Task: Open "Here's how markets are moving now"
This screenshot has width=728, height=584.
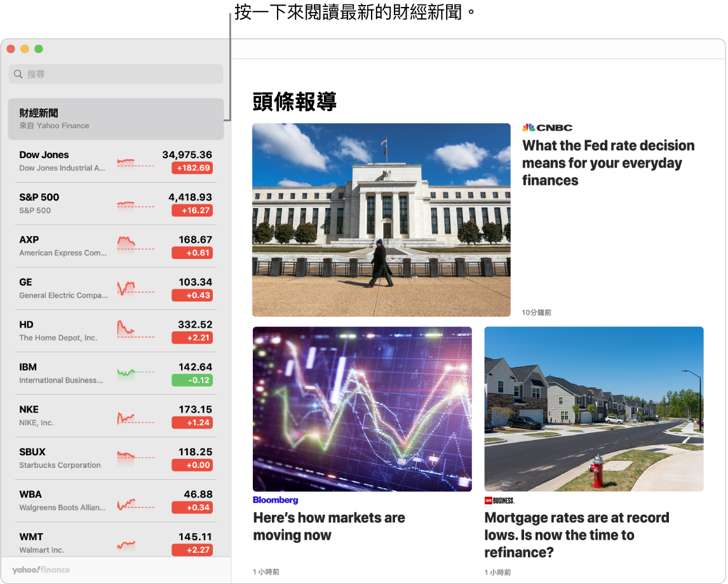Action: tap(329, 526)
